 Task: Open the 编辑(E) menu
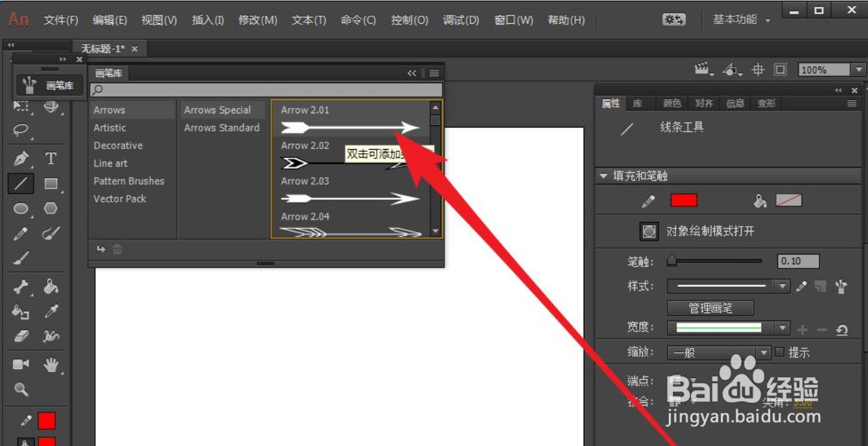click(110, 20)
